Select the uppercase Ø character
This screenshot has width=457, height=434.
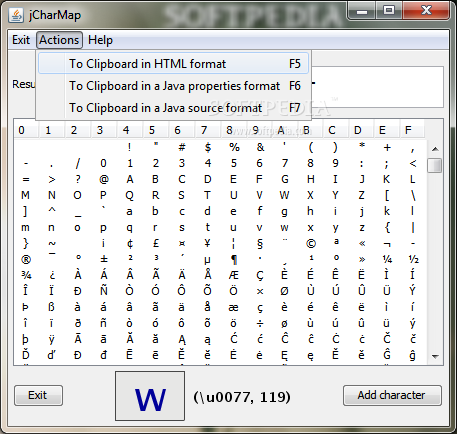284,291
